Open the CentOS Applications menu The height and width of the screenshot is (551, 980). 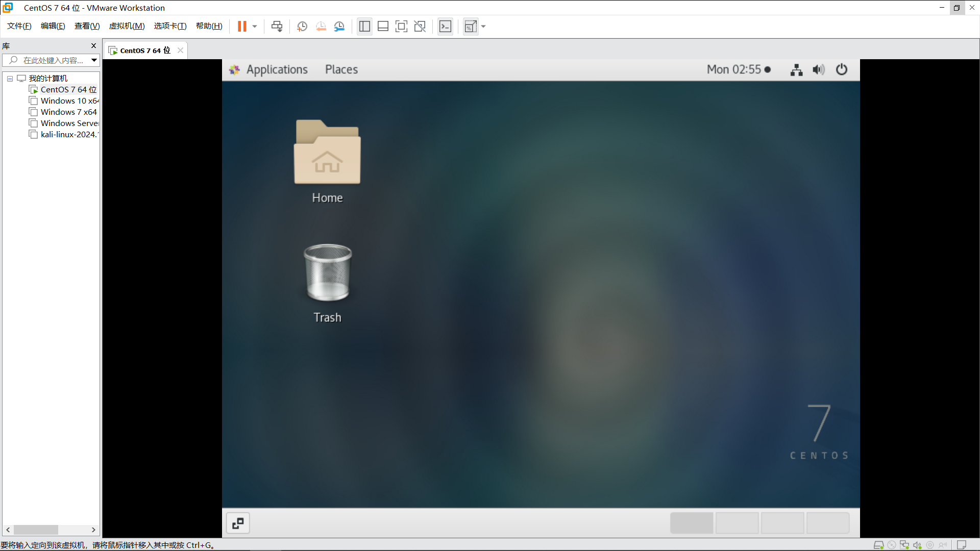pyautogui.click(x=277, y=69)
